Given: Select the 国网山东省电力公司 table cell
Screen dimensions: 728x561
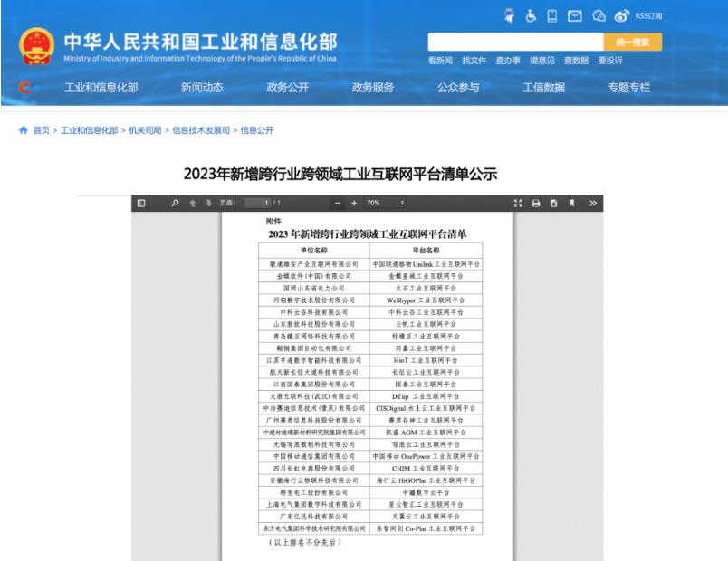Looking at the screenshot, I should point(314,288).
